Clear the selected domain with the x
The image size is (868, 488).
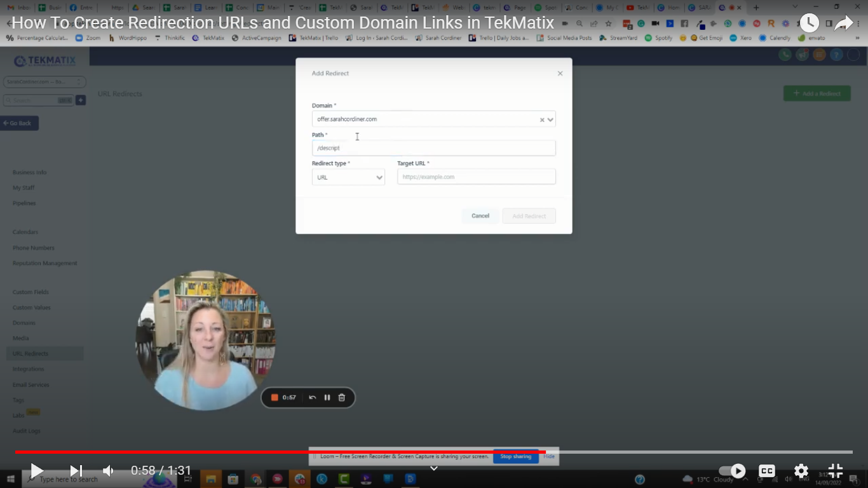542,119
